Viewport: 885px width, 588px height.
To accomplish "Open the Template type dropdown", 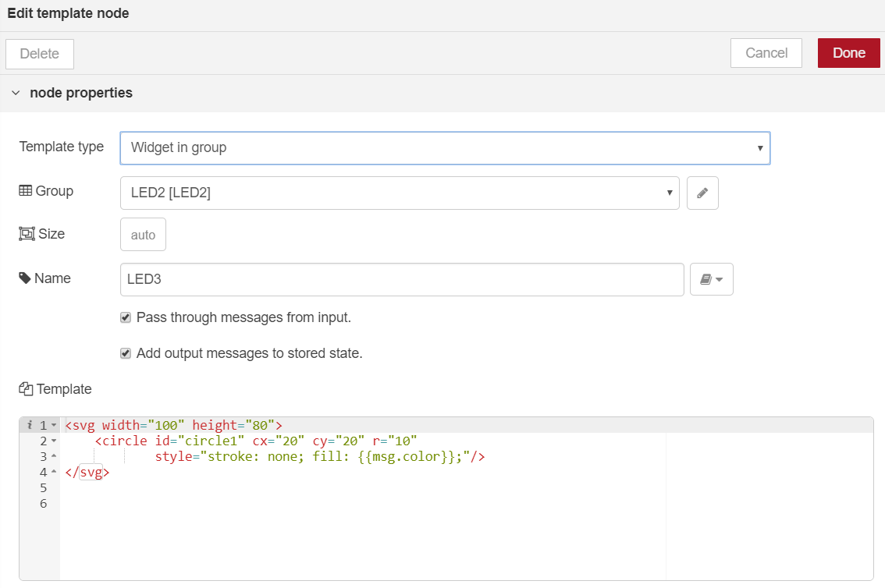I will coord(445,147).
